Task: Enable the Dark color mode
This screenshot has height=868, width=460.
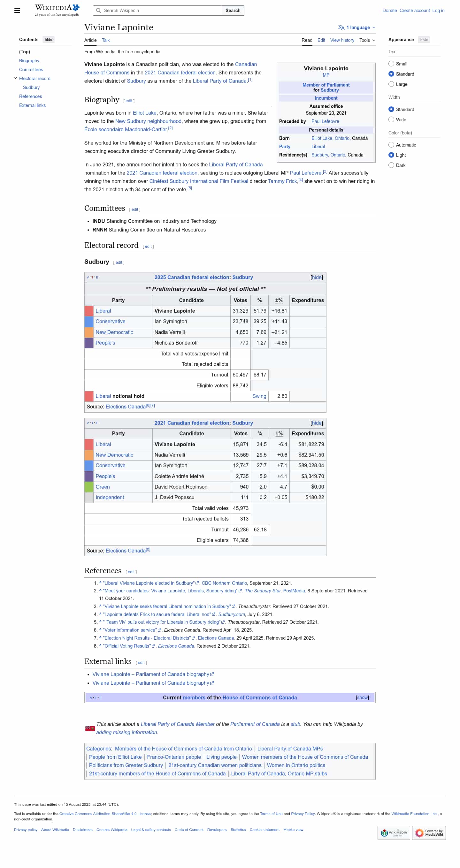Action: point(391,165)
